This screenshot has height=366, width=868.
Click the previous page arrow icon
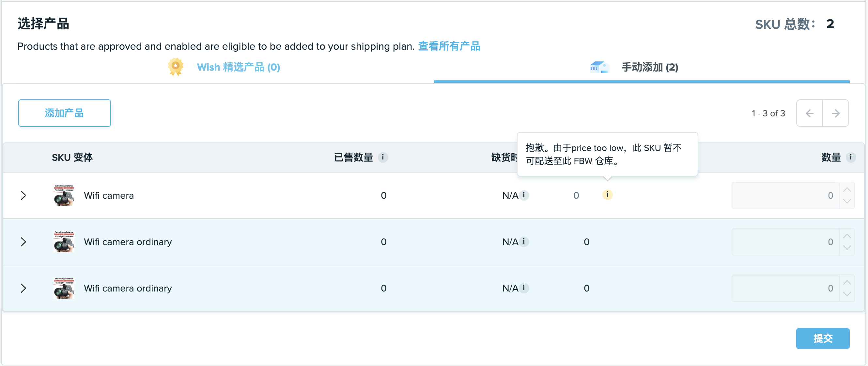coord(810,113)
